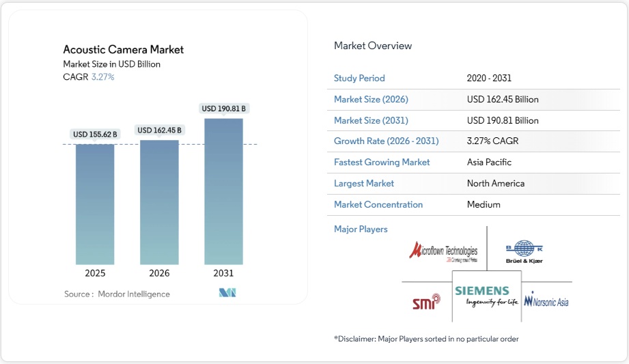Select the Market Size (2026) label
Image resolution: width=629 pixels, height=364 pixels.
371,100
